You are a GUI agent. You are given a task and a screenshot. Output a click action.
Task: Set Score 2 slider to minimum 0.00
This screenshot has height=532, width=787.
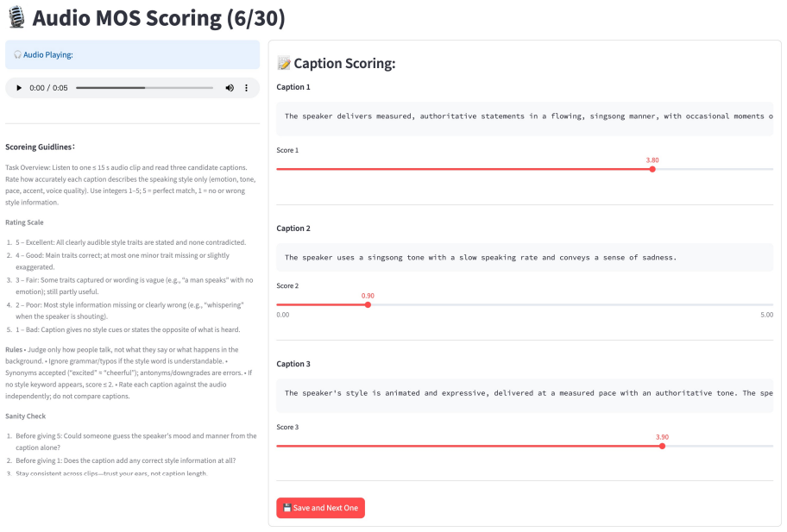coord(277,305)
